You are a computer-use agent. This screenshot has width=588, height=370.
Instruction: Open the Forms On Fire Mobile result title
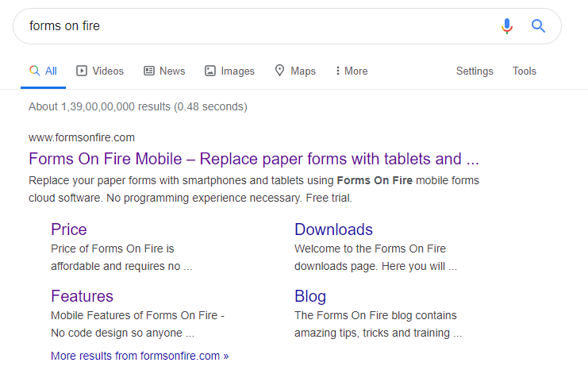coord(254,159)
